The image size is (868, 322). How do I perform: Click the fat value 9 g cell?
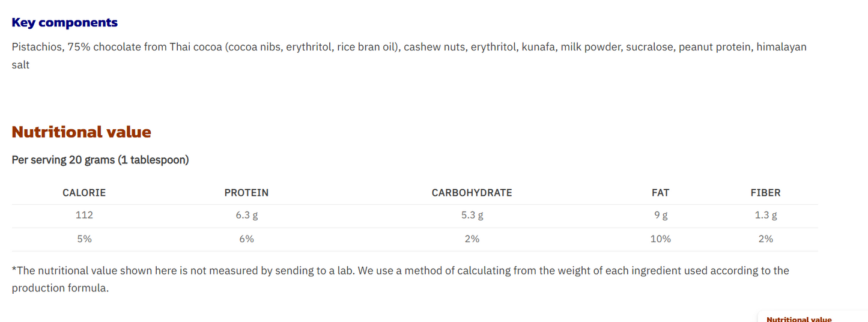tap(660, 215)
